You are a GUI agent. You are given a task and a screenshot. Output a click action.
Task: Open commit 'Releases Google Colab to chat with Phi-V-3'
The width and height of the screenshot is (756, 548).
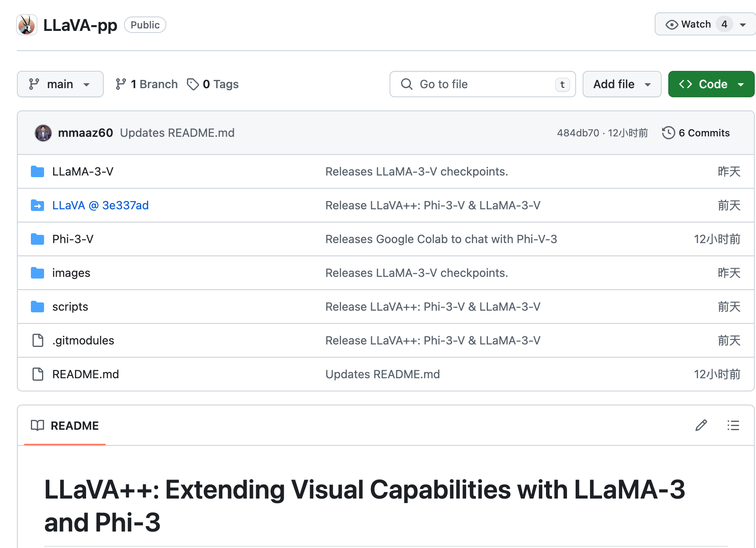(441, 239)
